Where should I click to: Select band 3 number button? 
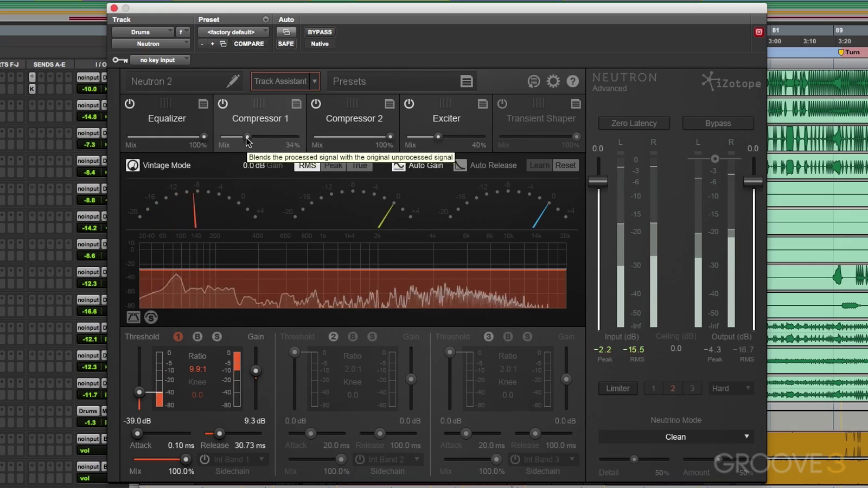pos(488,337)
